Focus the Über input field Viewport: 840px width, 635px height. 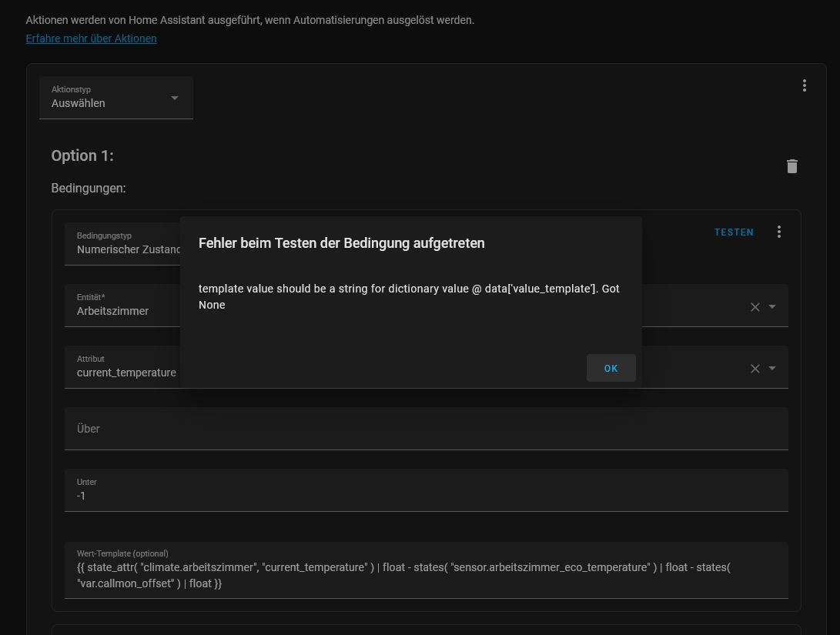427,429
